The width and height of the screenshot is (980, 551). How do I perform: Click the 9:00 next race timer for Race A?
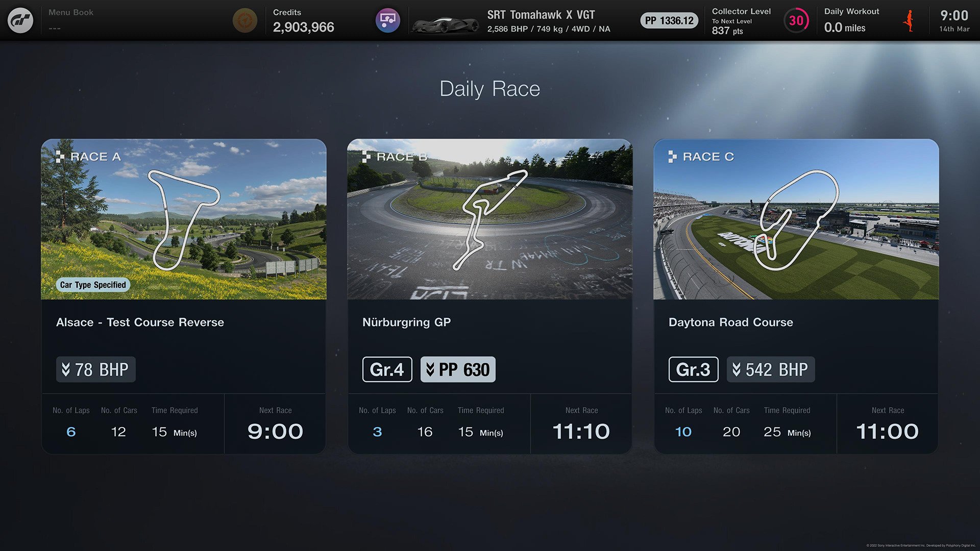click(x=275, y=431)
